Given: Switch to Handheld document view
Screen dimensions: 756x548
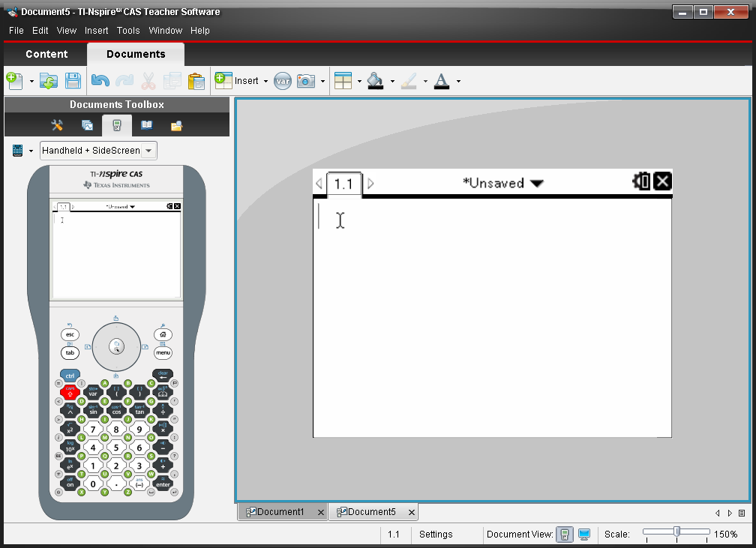Looking at the screenshot, I should point(564,534).
